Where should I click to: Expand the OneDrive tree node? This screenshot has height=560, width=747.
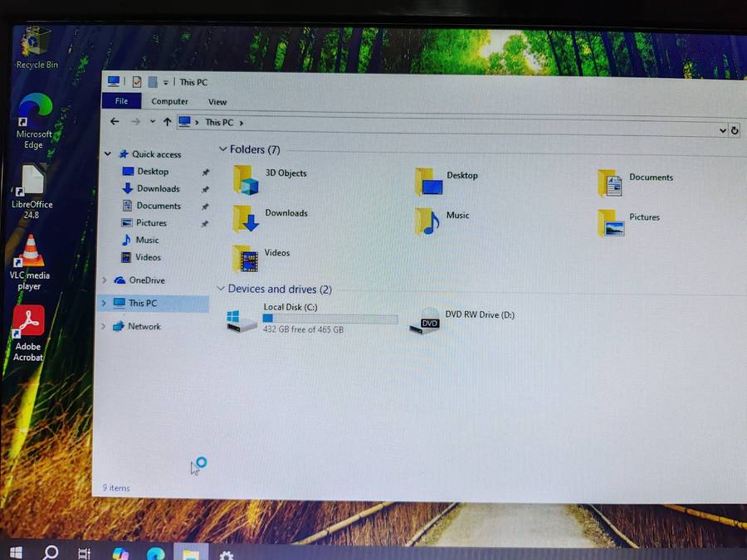(x=104, y=280)
